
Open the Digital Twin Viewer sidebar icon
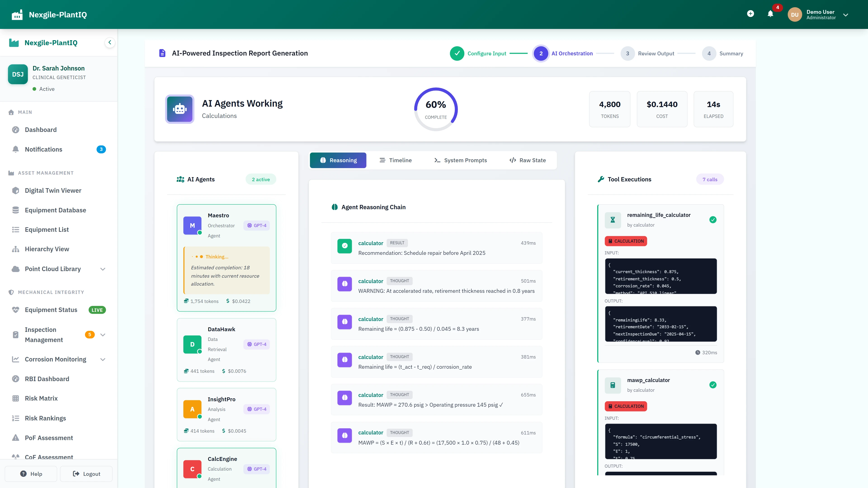[16, 191]
